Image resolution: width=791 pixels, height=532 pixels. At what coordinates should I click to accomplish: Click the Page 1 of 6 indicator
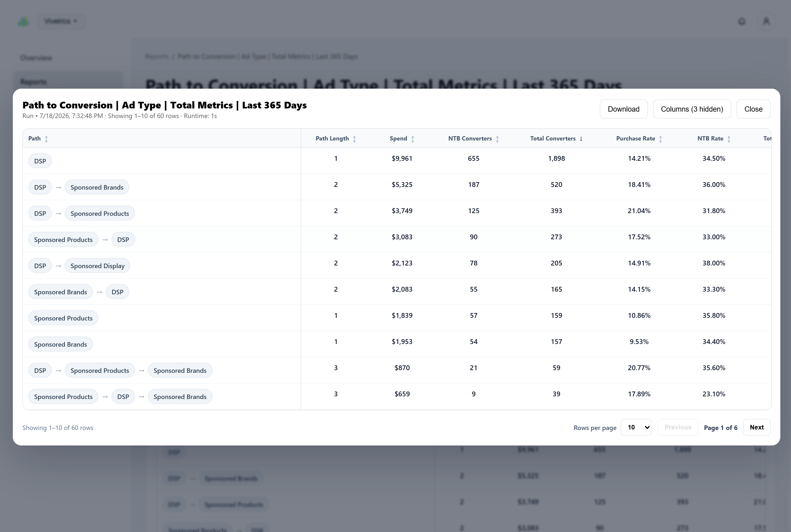click(720, 428)
